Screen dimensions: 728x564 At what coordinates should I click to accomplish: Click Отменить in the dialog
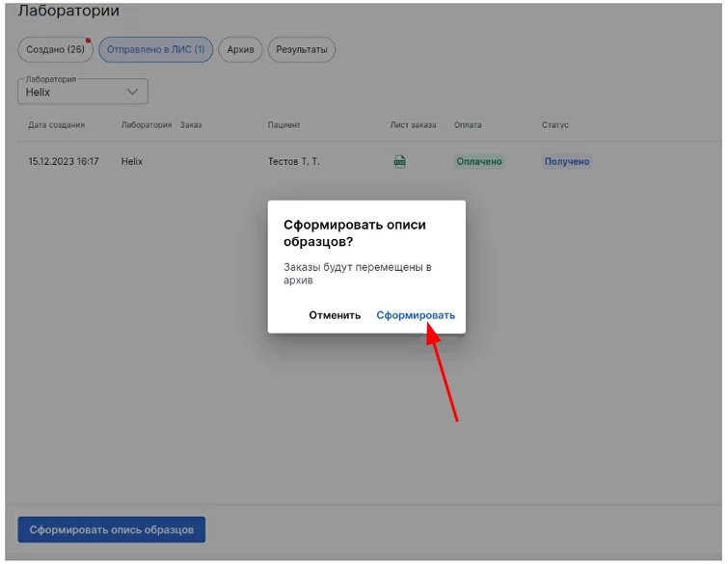tap(335, 315)
